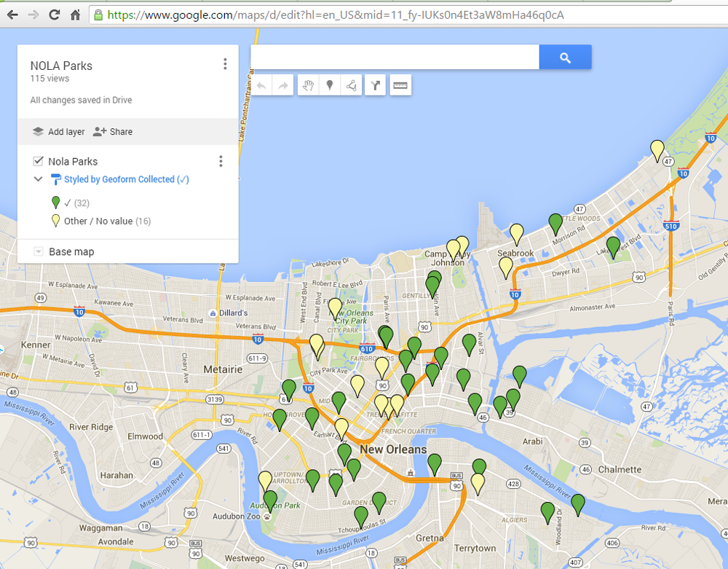The height and width of the screenshot is (569, 728).
Task: Select the Draw a line tool
Action: 351,85
